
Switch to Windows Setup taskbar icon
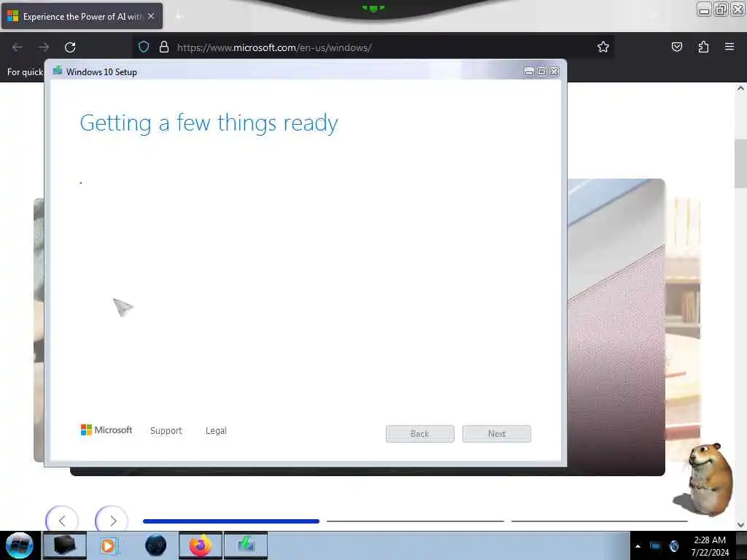tap(246, 545)
